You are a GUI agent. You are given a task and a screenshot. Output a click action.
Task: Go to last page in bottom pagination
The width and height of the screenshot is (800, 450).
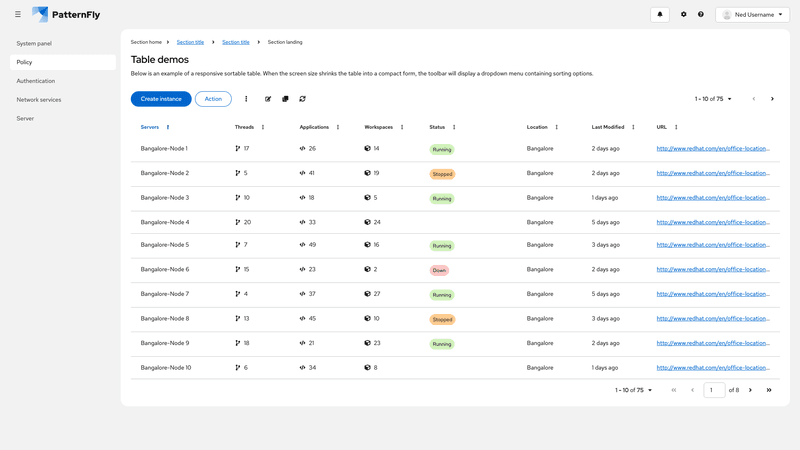point(769,390)
